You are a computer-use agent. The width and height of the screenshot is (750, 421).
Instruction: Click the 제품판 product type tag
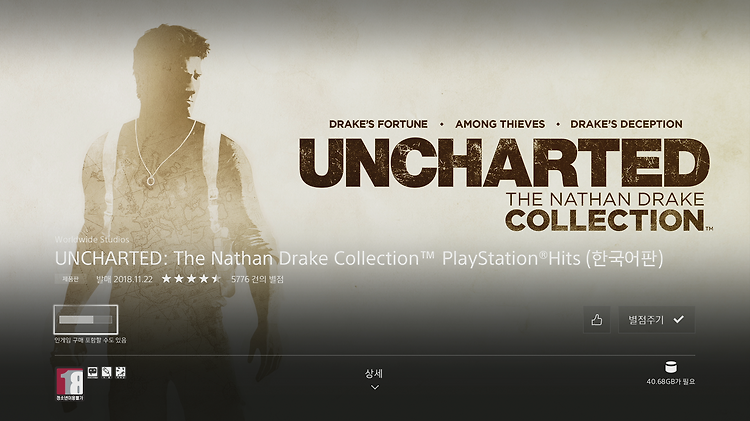pyautogui.click(x=70, y=279)
